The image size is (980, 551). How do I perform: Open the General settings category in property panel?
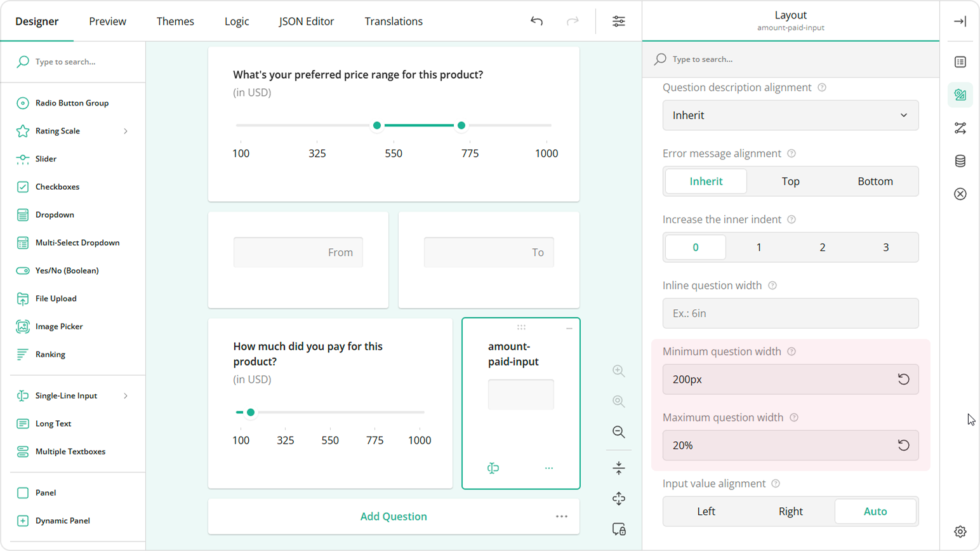pyautogui.click(x=960, y=62)
